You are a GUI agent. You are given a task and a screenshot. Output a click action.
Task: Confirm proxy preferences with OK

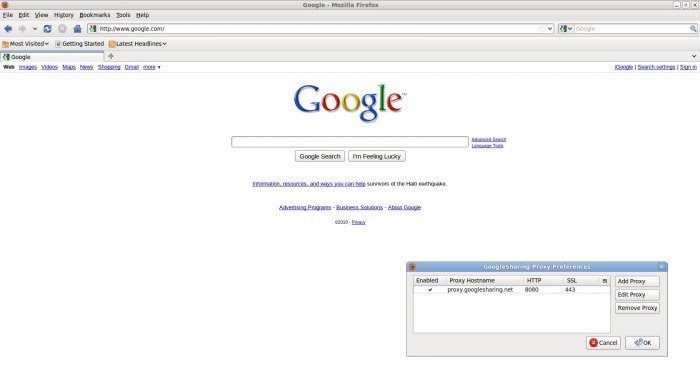(642, 343)
